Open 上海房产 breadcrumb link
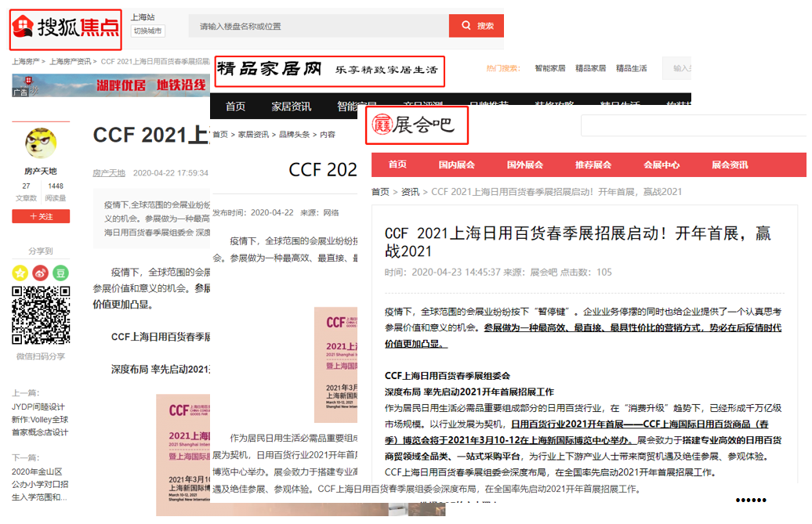812x524 pixels. pos(26,62)
